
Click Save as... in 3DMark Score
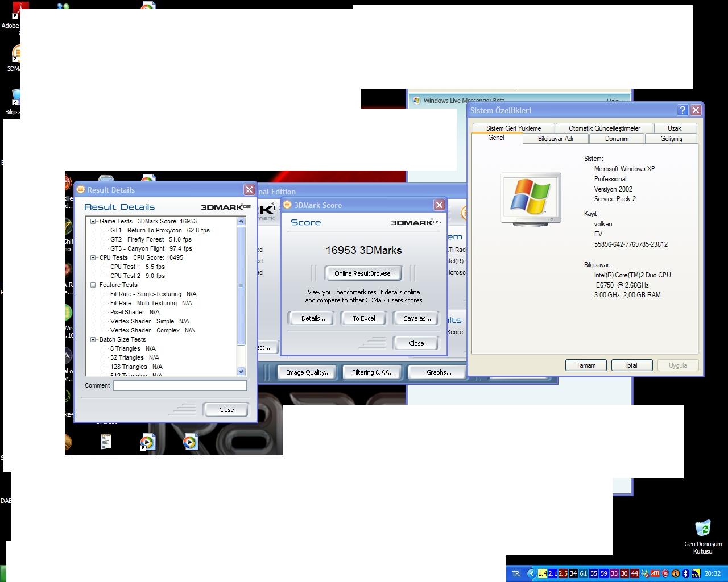(x=417, y=318)
